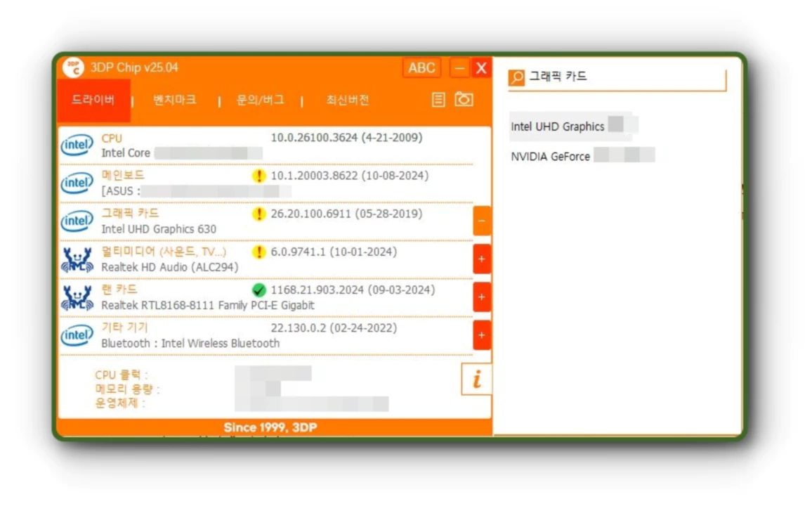The width and height of the screenshot is (812, 506).
Task: Expand the 기타 기기 row with plus button
Action: [482, 335]
